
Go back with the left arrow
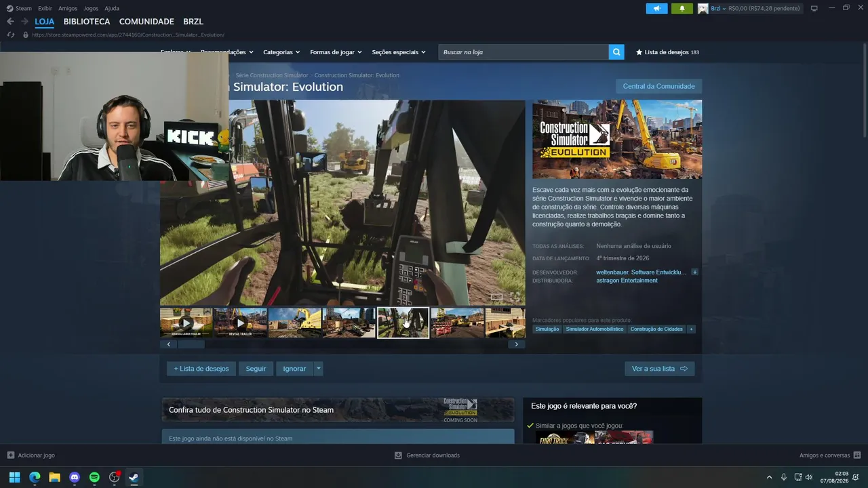[x=10, y=22]
